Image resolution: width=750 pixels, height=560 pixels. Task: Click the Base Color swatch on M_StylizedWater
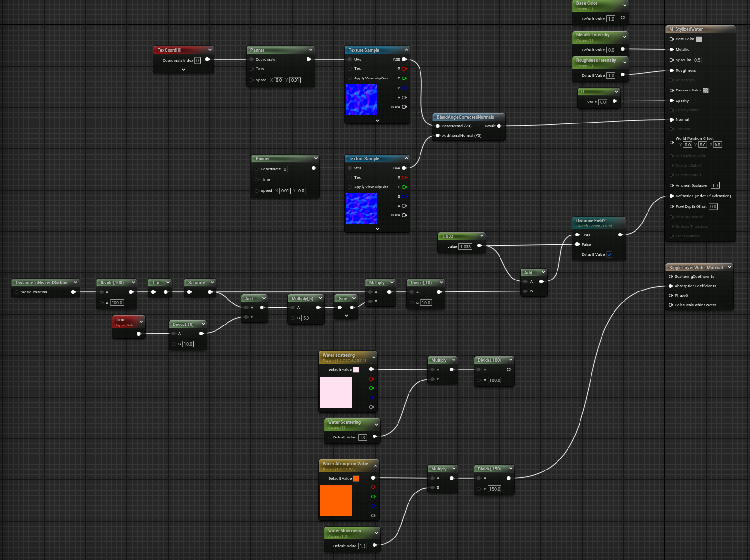click(x=699, y=39)
